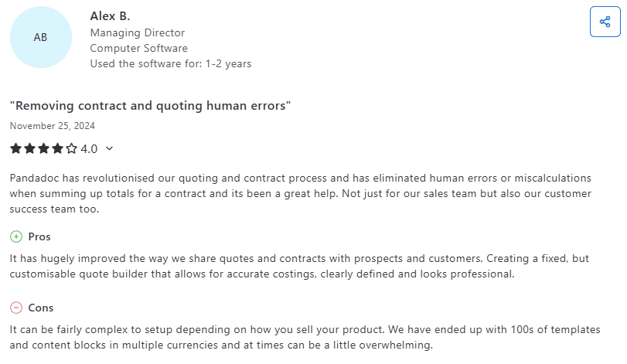
Task: Click the November 25, 2024 review date
Action: click(x=53, y=125)
